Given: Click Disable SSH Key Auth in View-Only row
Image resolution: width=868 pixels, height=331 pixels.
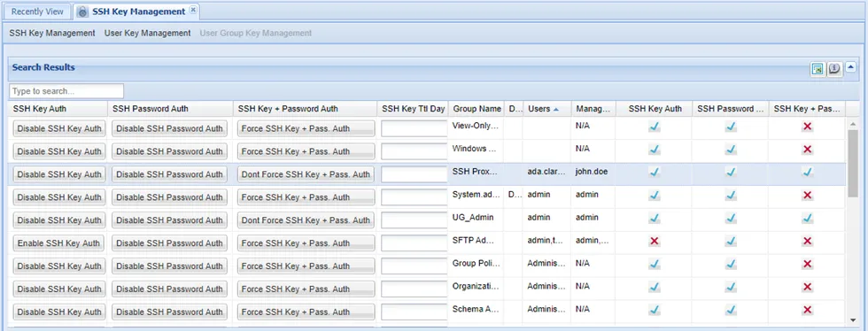Looking at the screenshot, I should tap(59, 128).
